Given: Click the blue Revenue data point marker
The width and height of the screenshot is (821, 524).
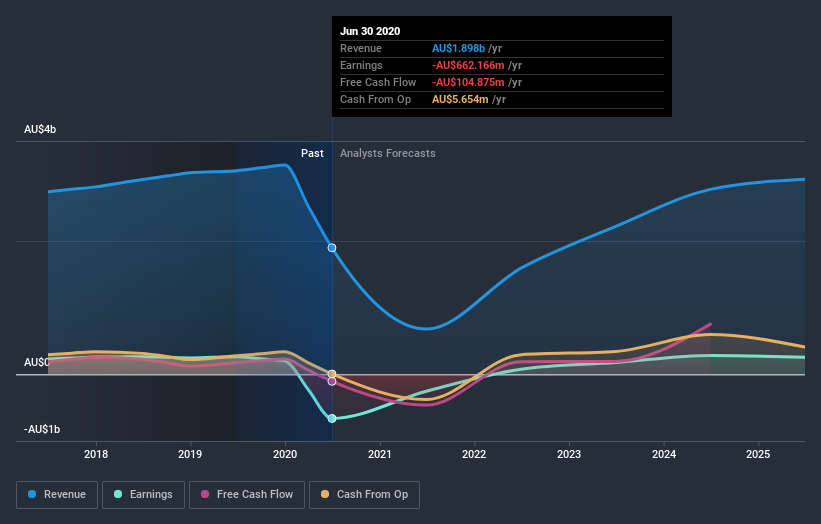Looking at the screenshot, I should 332,248.
